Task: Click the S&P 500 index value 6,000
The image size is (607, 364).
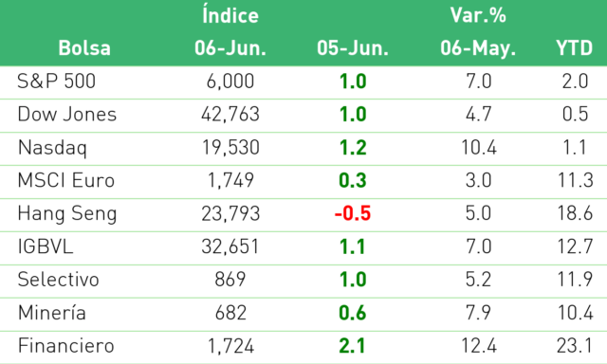Action: tap(230, 82)
